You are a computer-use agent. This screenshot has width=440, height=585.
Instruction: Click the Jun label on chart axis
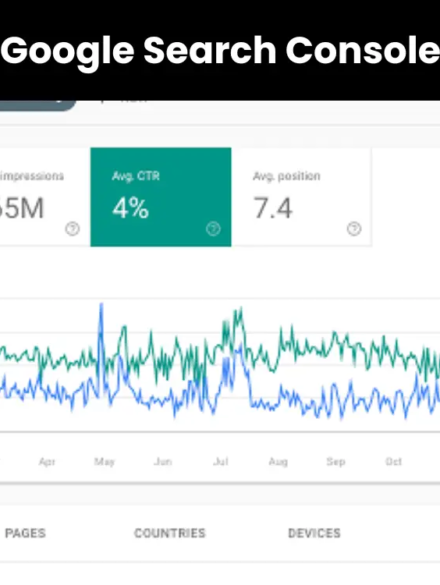pyautogui.click(x=163, y=462)
